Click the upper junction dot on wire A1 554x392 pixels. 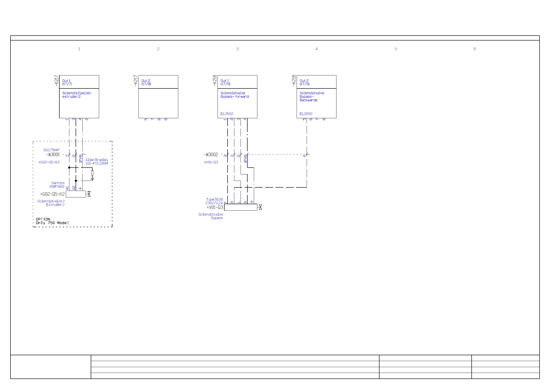pos(69,168)
